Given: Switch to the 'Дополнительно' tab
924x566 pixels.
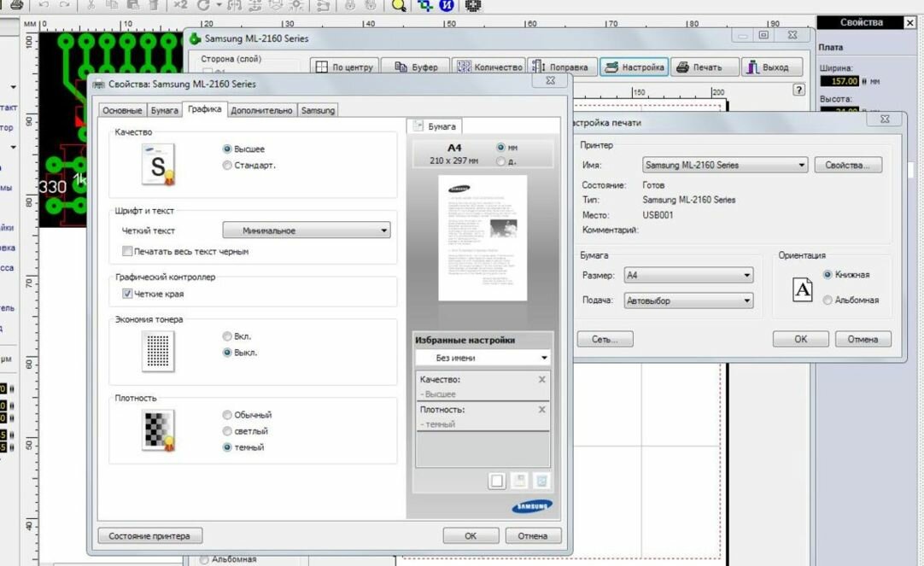Looking at the screenshot, I should (261, 110).
